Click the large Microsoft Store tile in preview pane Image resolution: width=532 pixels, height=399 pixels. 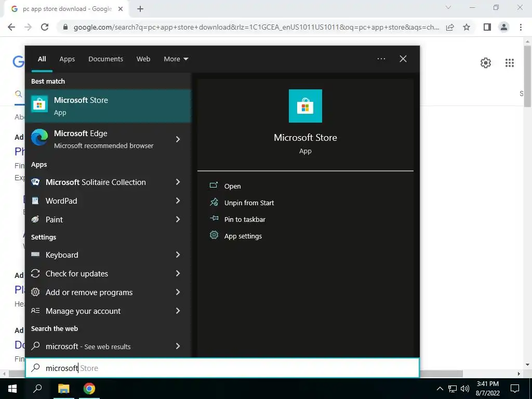click(305, 106)
